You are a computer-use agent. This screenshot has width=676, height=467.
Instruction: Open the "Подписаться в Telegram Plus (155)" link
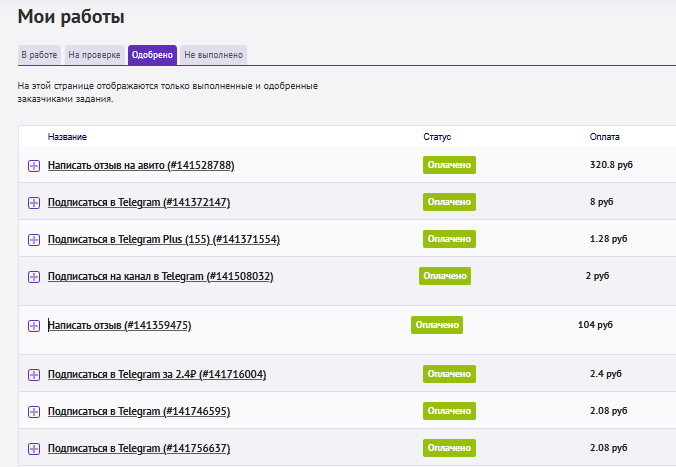coord(163,239)
